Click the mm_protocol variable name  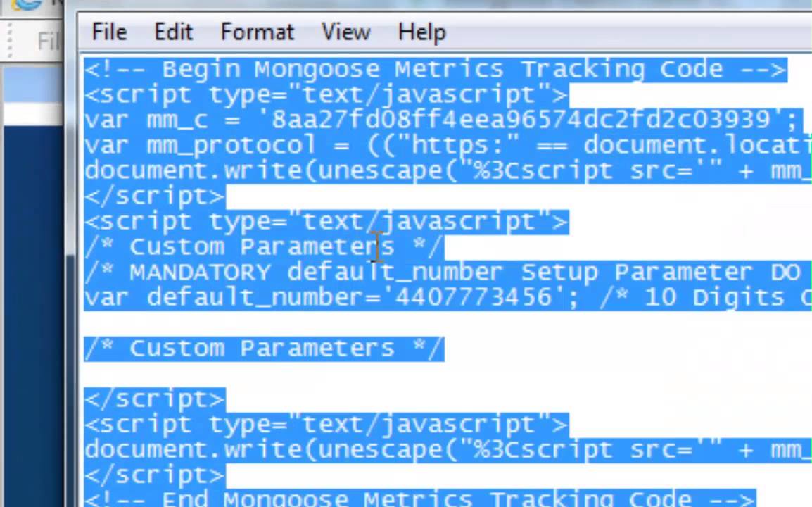(x=231, y=145)
